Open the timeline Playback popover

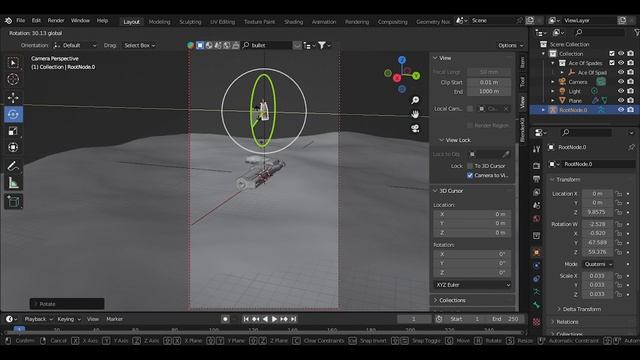[x=38, y=319]
